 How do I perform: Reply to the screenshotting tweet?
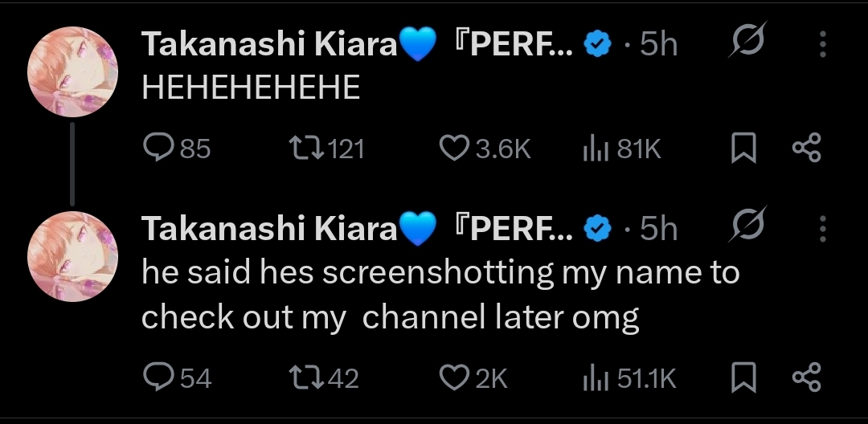click(154, 377)
